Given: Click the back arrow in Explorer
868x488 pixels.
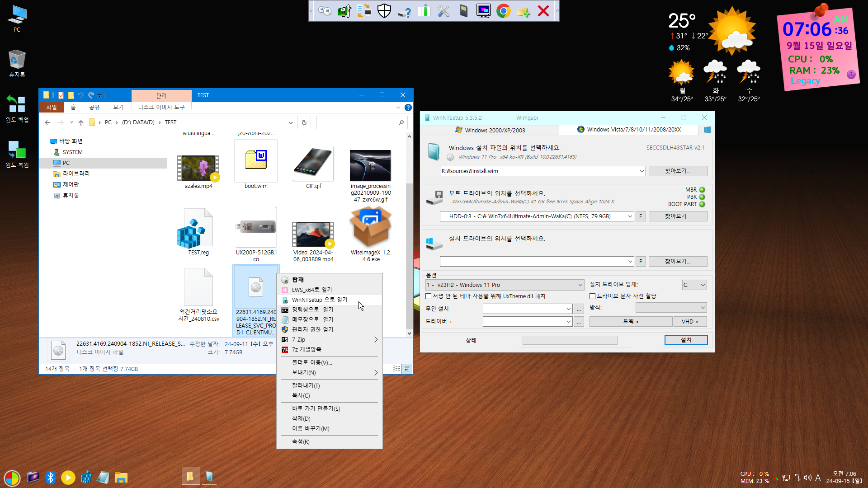Looking at the screenshot, I should [x=47, y=122].
